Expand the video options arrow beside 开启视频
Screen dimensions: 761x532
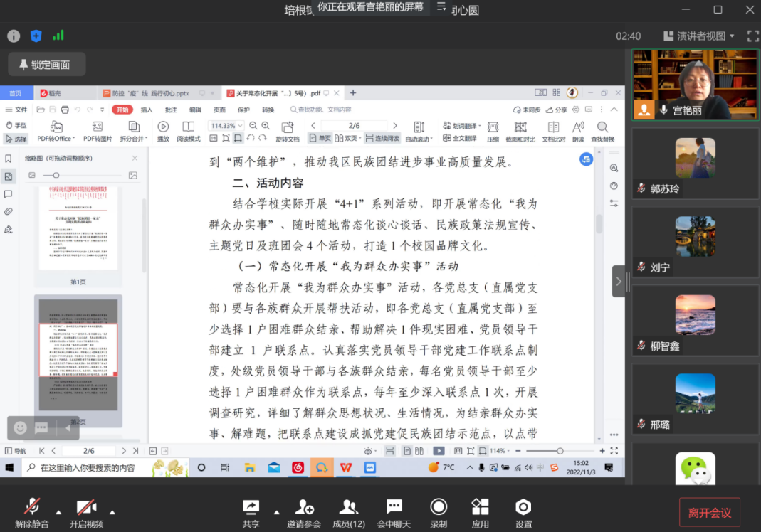coord(112,511)
